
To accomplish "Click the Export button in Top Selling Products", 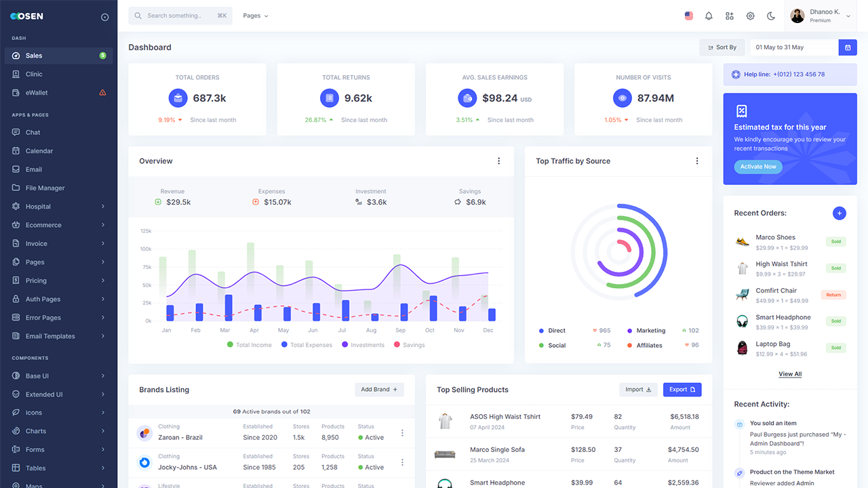I will coord(682,389).
